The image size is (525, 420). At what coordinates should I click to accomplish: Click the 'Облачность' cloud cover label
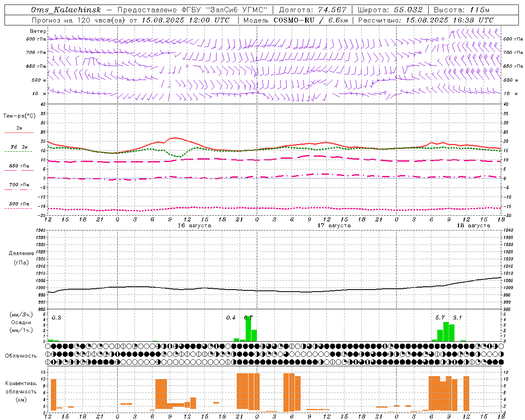click(21, 356)
